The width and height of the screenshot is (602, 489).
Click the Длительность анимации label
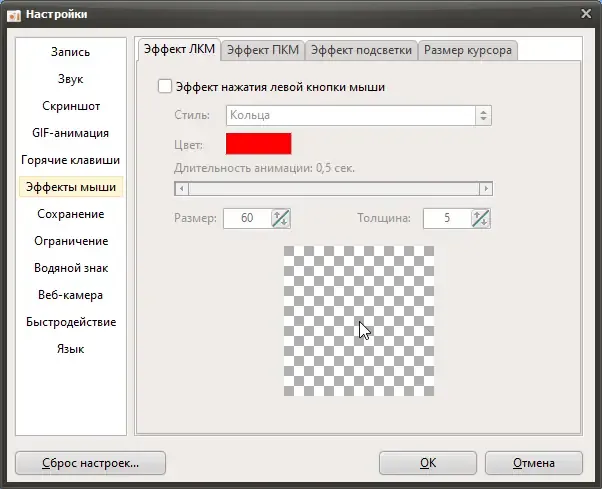tap(264, 168)
